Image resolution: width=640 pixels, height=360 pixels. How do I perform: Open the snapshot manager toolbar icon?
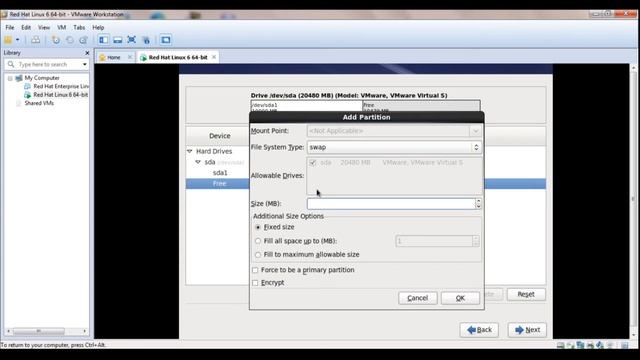click(x=84, y=40)
